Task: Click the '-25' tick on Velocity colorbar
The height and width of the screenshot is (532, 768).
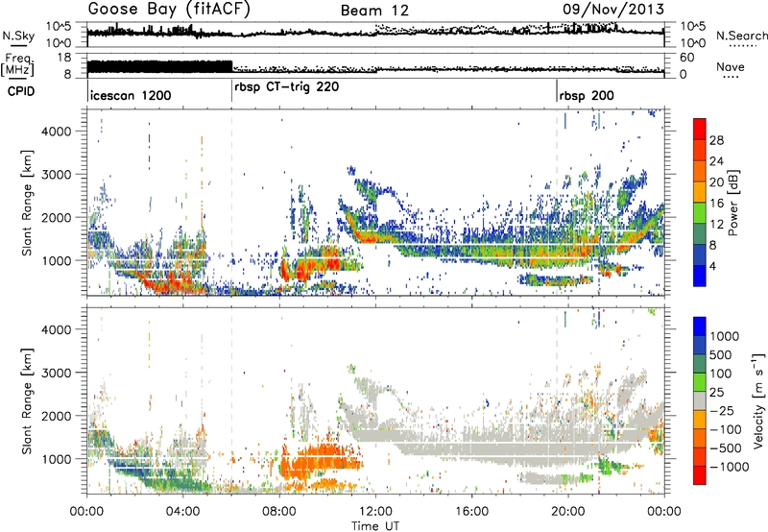Action: coord(723,411)
